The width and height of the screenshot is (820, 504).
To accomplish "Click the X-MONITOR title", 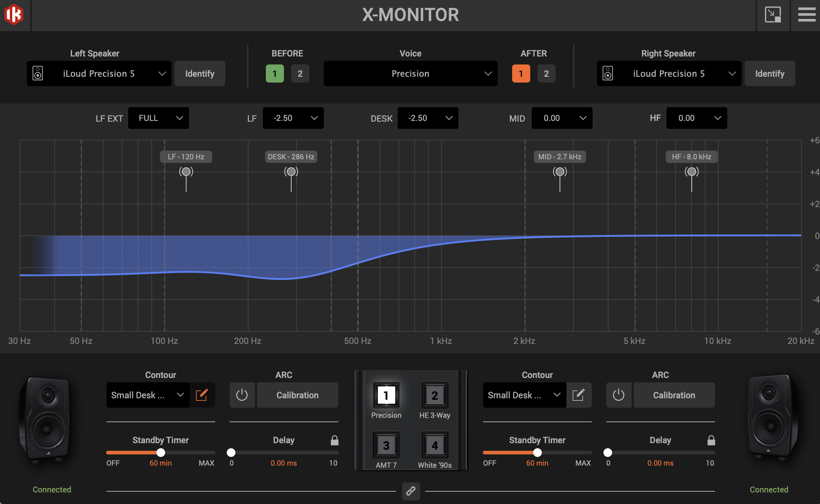I will tap(410, 15).
